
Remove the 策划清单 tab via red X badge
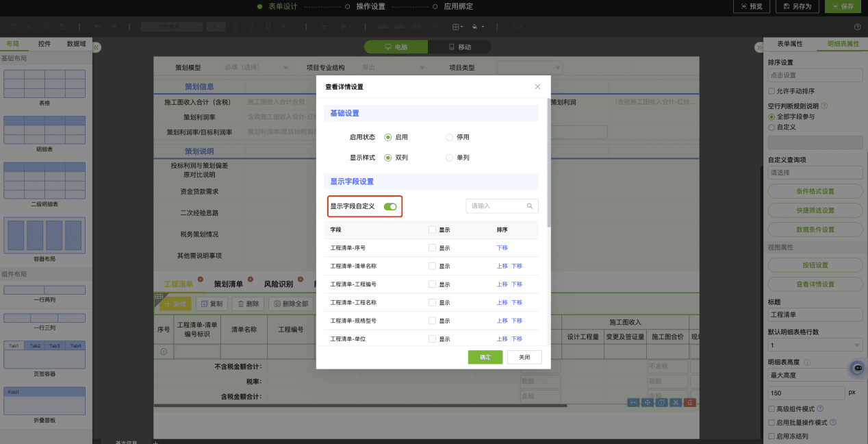pos(251,279)
